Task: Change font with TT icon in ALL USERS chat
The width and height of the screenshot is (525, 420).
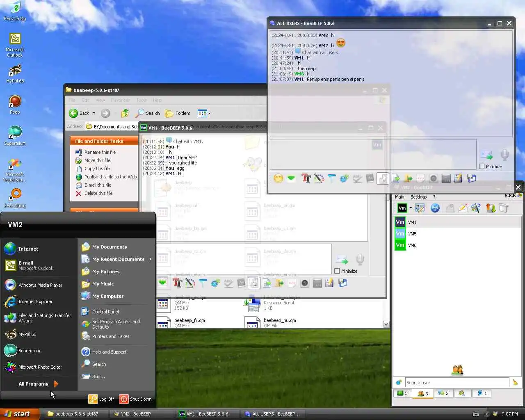Action: (x=306, y=178)
